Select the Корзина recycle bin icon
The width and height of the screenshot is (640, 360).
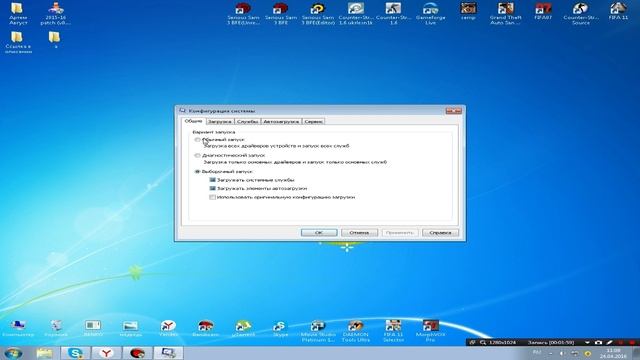pos(56,328)
